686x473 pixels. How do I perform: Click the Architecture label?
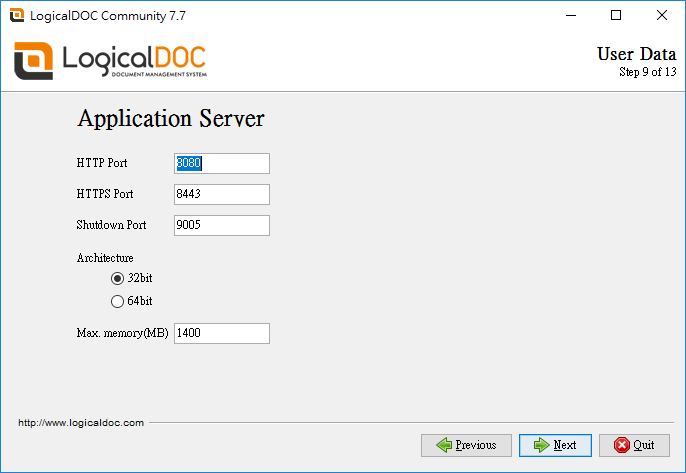click(x=105, y=258)
